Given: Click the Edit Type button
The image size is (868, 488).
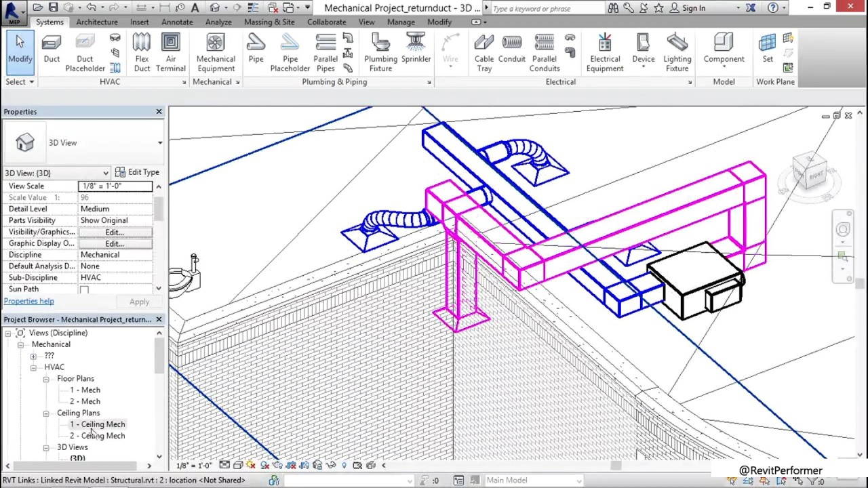Looking at the screenshot, I should click(137, 172).
